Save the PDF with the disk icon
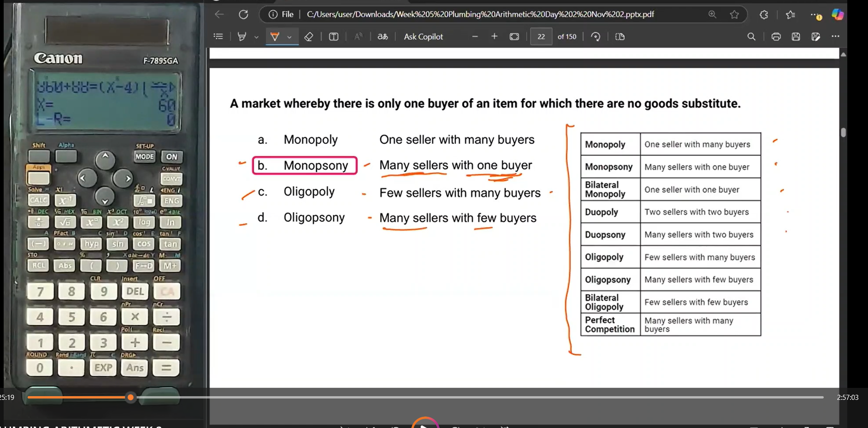This screenshot has height=428, width=868. 796,36
